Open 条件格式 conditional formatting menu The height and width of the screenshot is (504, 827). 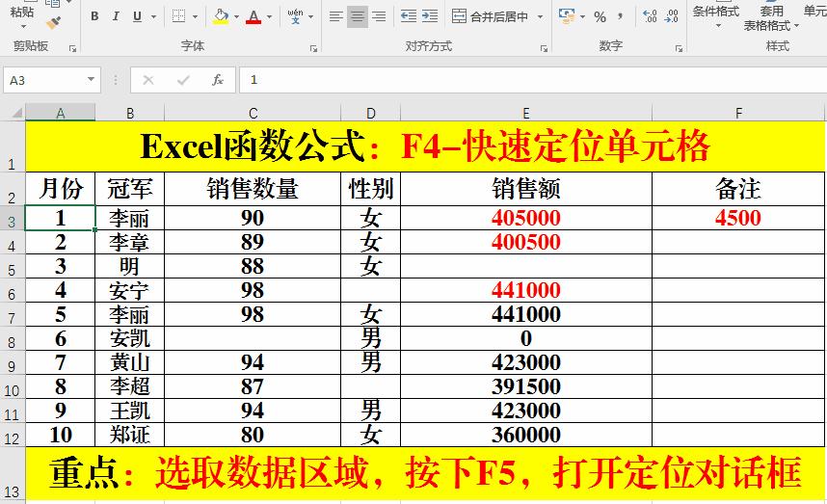(716, 15)
